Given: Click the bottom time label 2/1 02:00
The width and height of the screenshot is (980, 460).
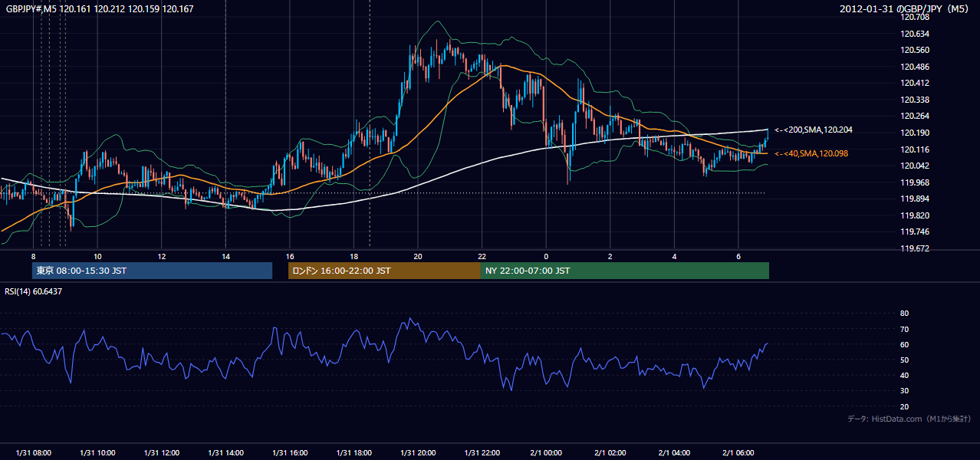Looking at the screenshot, I should click(610, 453).
